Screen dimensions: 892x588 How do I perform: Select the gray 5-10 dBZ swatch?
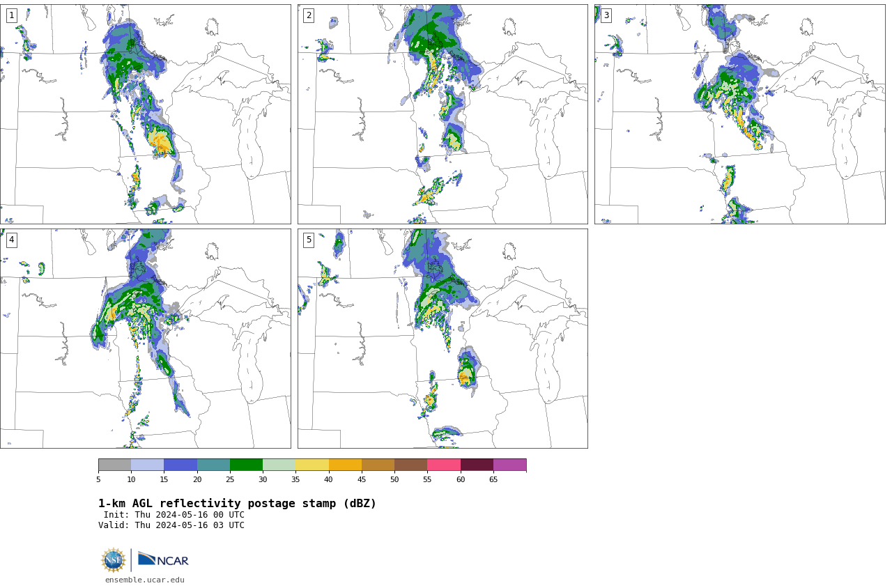click(114, 465)
